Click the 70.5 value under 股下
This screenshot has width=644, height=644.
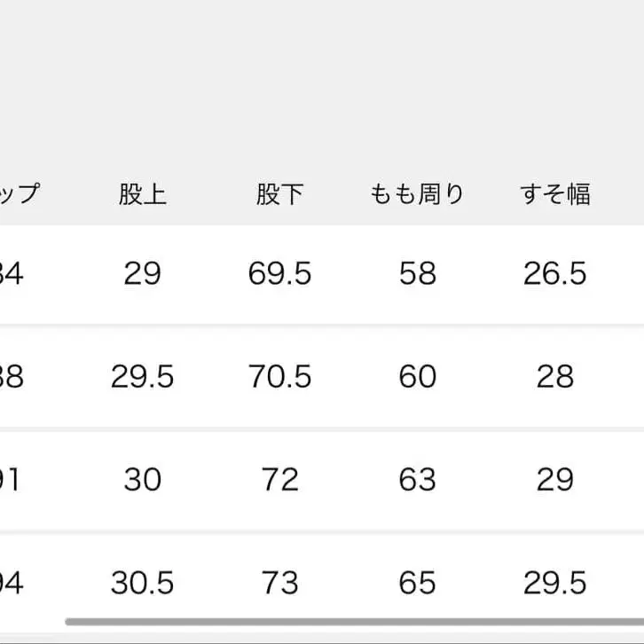279,377
